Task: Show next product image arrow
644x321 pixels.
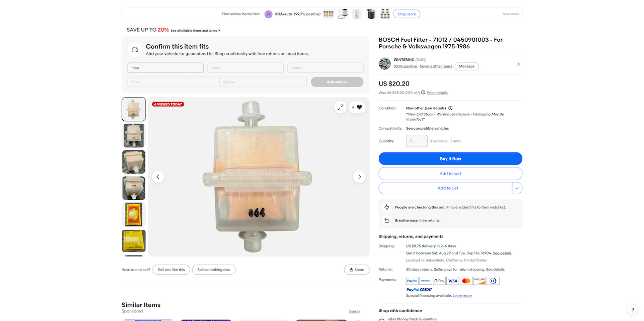Action: click(359, 177)
